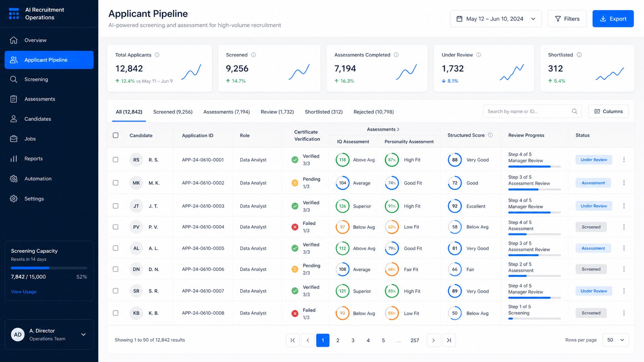This screenshot has width=644, height=362.
Task: Open Settings via its cog icon
Action: (x=14, y=199)
